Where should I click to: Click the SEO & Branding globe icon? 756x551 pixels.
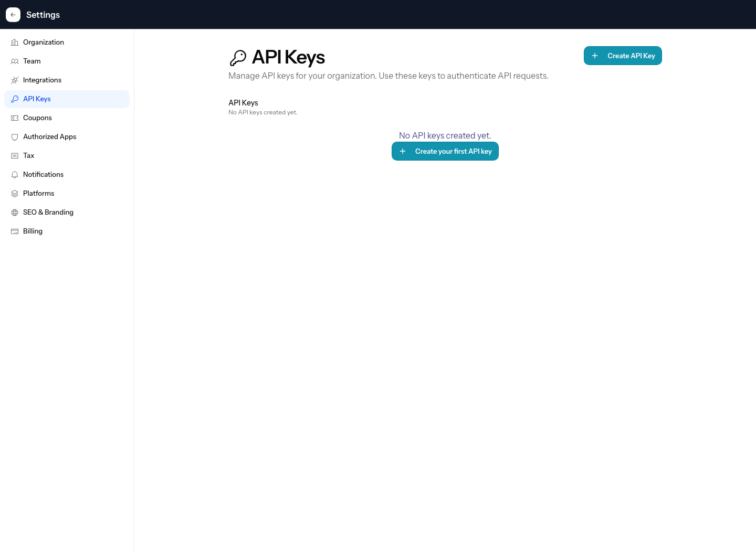pos(15,213)
